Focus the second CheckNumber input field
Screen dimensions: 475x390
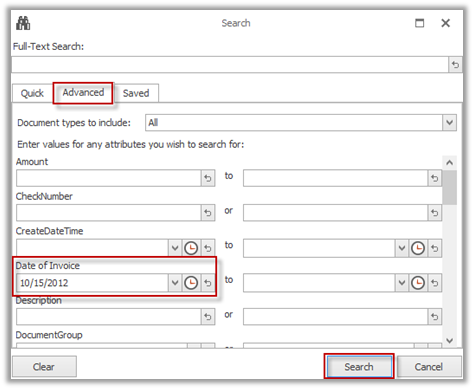pyautogui.click(x=335, y=213)
